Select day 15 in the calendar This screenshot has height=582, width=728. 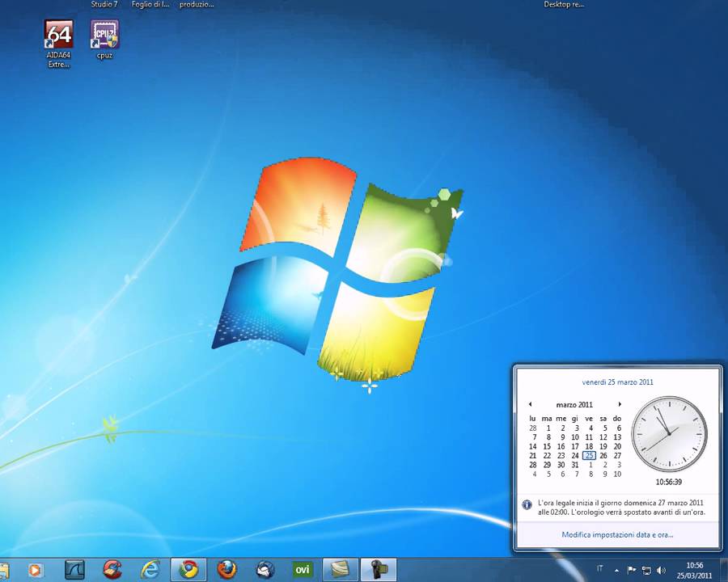[x=547, y=446]
